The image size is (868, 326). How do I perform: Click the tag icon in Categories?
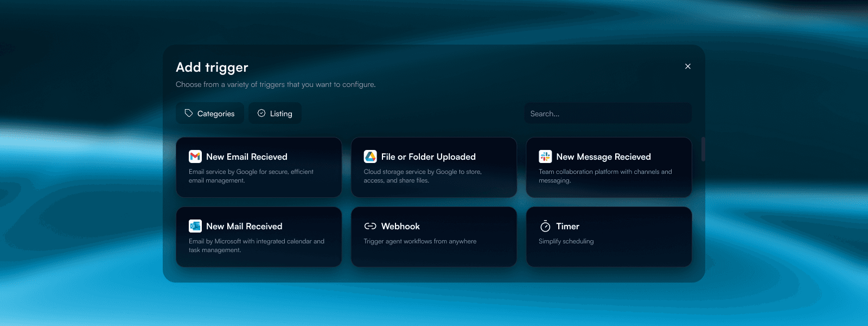click(189, 113)
